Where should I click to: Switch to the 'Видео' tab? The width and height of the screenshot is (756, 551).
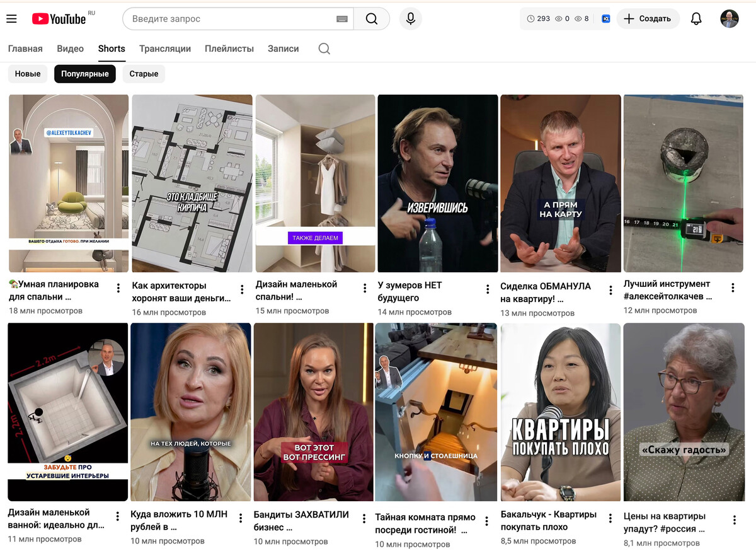(70, 49)
